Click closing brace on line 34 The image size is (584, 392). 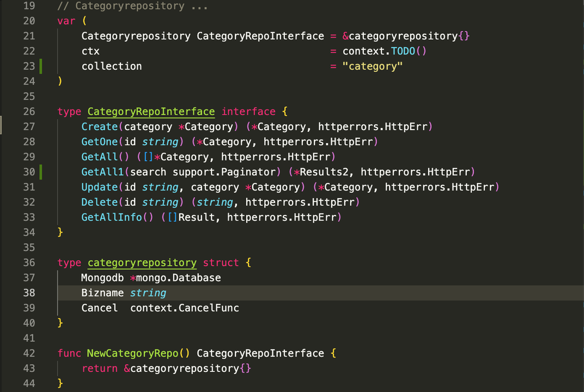[60, 232]
